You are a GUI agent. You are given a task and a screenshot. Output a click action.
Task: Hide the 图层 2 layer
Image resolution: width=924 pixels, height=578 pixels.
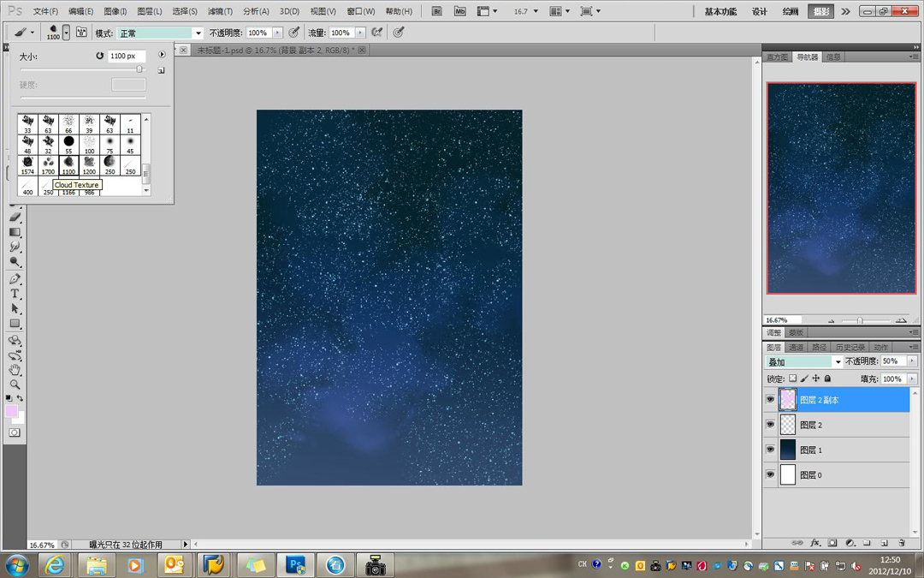pyautogui.click(x=770, y=425)
